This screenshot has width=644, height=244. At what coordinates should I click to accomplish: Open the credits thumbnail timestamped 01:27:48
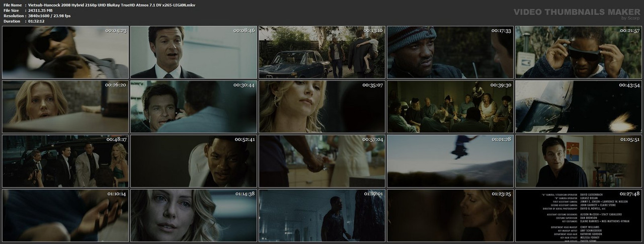tap(578, 215)
